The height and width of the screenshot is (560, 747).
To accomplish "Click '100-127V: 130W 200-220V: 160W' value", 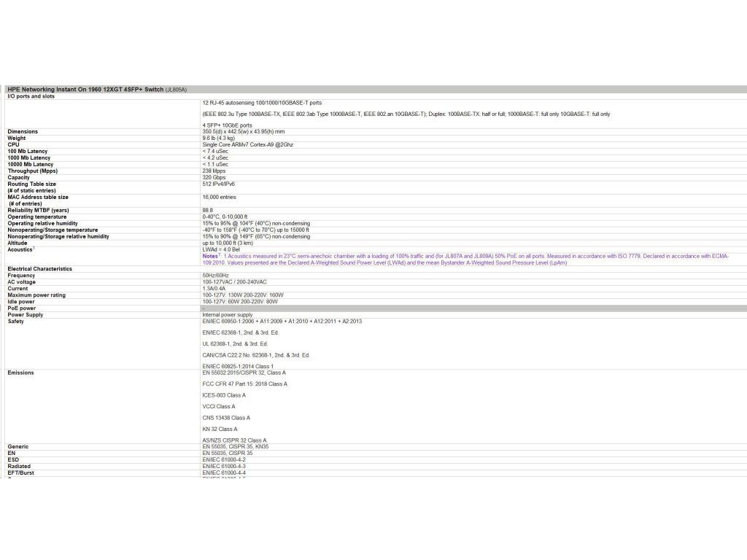I will (x=243, y=295).
